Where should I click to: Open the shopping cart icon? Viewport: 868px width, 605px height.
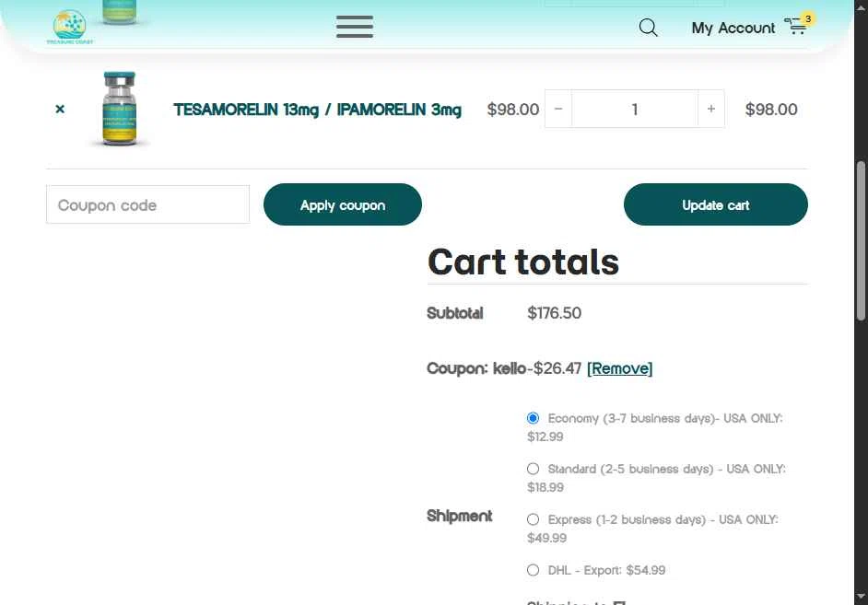pos(797,26)
